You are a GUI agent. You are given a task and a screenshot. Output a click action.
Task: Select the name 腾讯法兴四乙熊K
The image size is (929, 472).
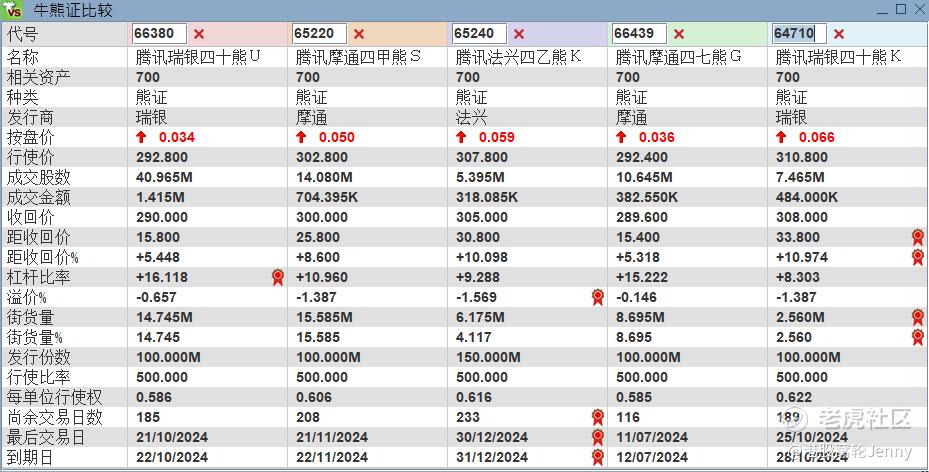point(518,57)
